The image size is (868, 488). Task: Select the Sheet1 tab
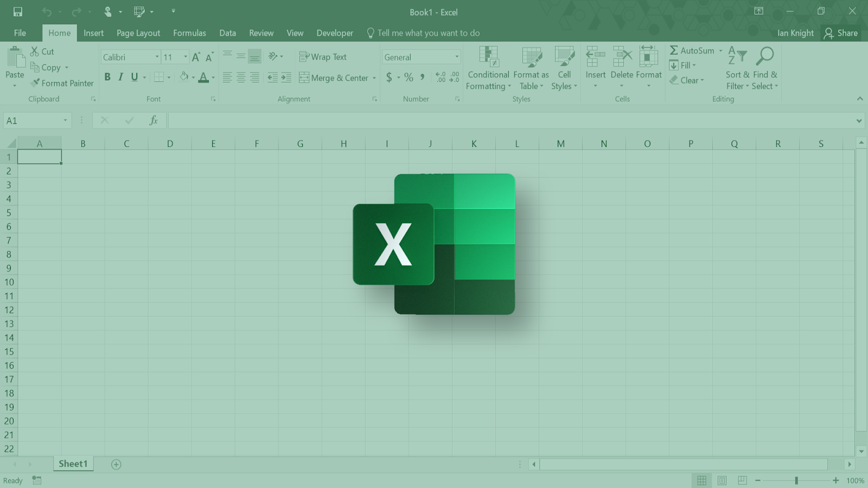73,464
